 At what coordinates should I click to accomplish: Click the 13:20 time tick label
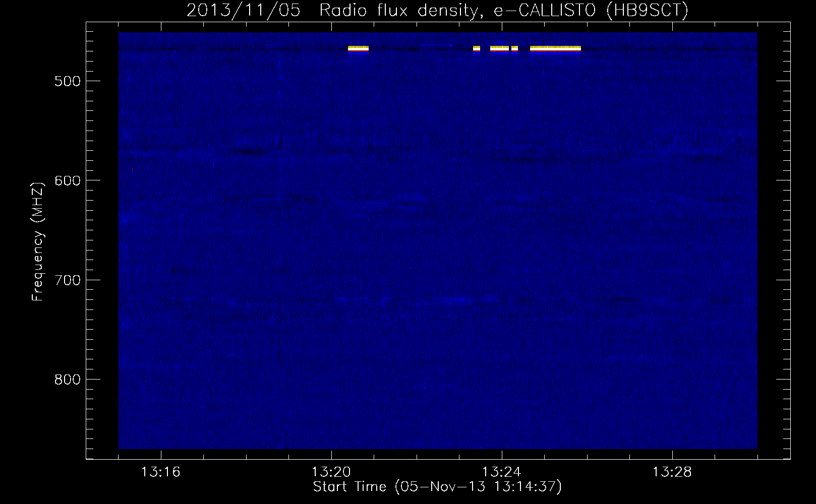point(331,472)
